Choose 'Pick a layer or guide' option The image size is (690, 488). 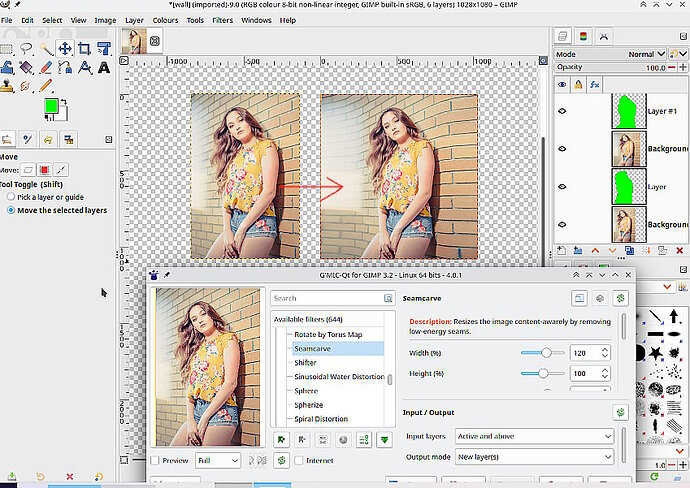[11, 197]
